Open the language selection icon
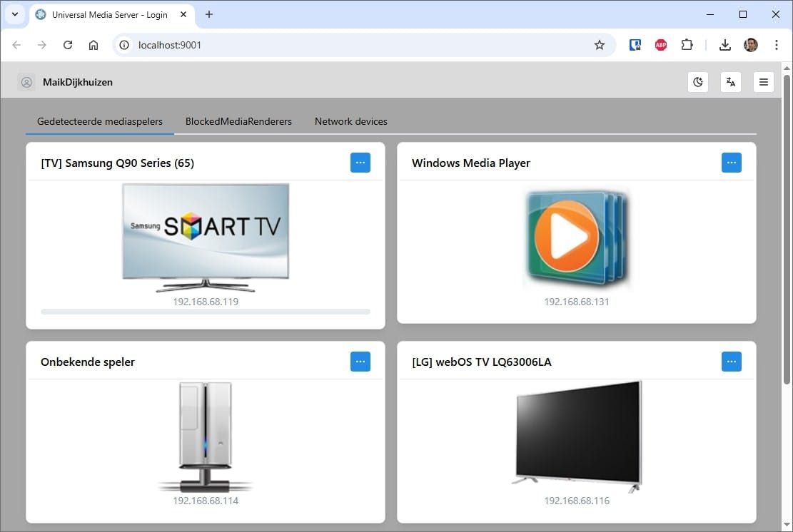The width and height of the screenshot is (793, 532). [731, 81]
